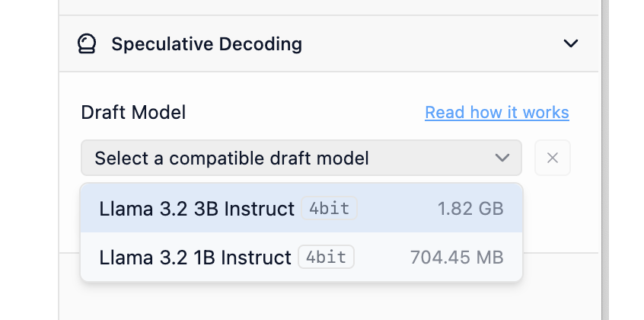Collapse the Speculative Decoding section chevron

(x=570, y=44)
